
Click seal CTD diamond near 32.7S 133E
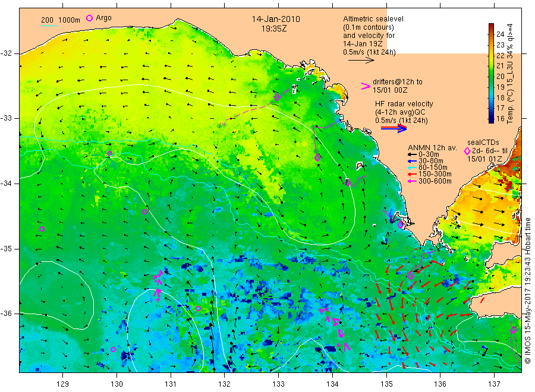tap(277, 97)
